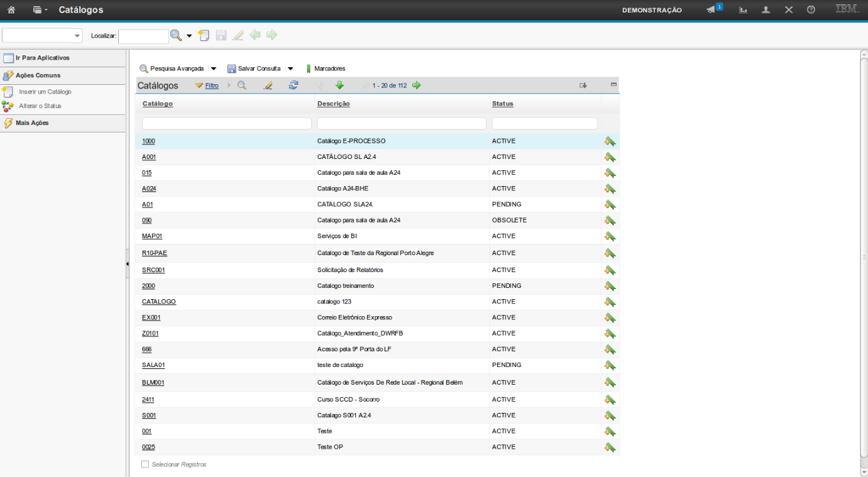Click the download icon in the table header

pos(583,85)
